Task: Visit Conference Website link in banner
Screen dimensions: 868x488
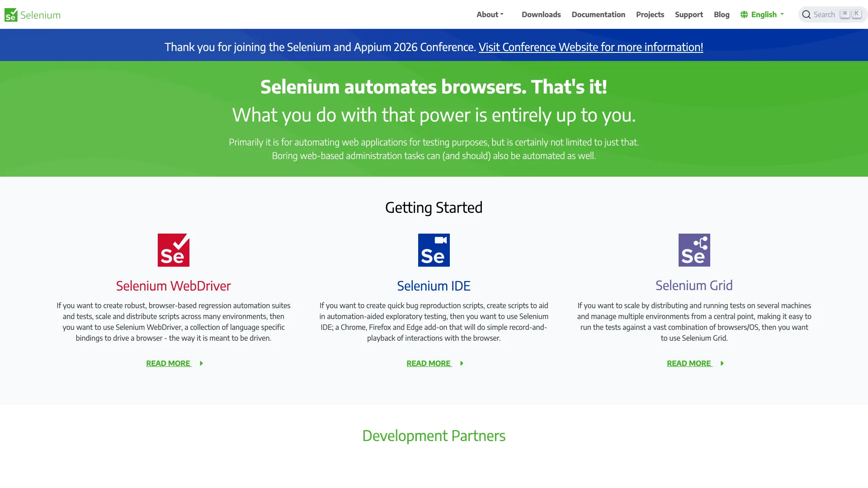Action: click(591, 47)
